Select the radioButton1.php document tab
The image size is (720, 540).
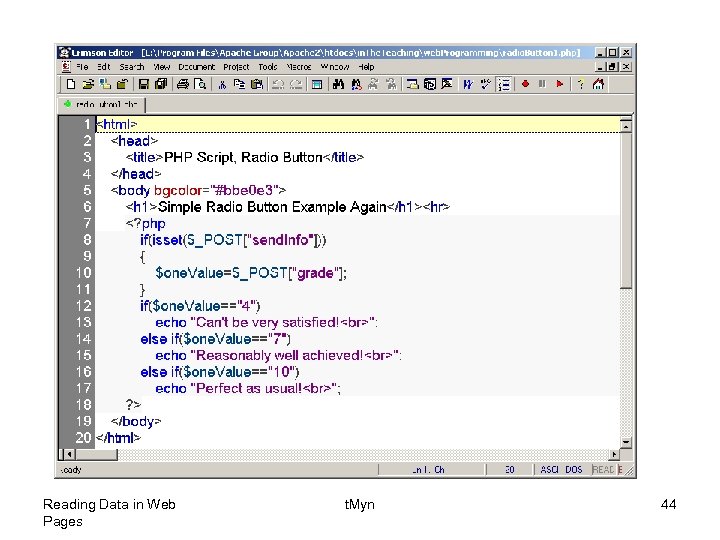(x=102, y=105)
